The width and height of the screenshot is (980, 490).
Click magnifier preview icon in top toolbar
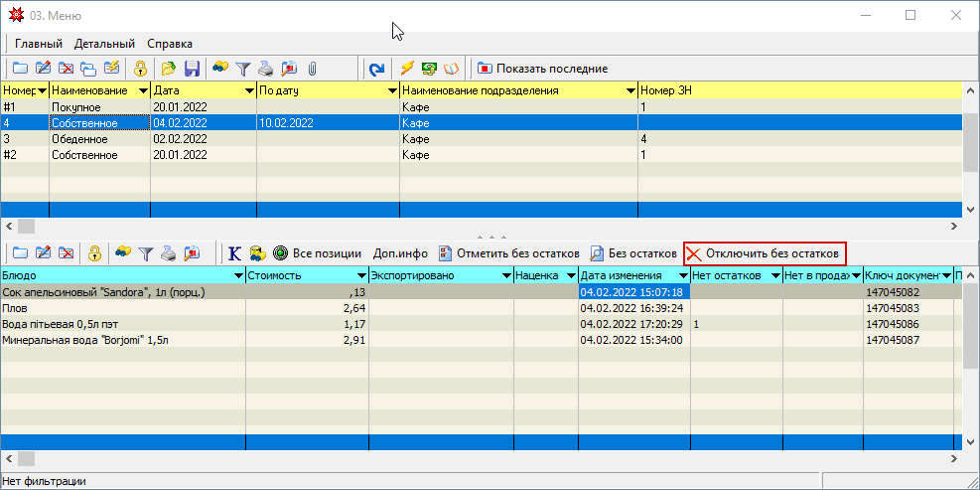point(289,69)
